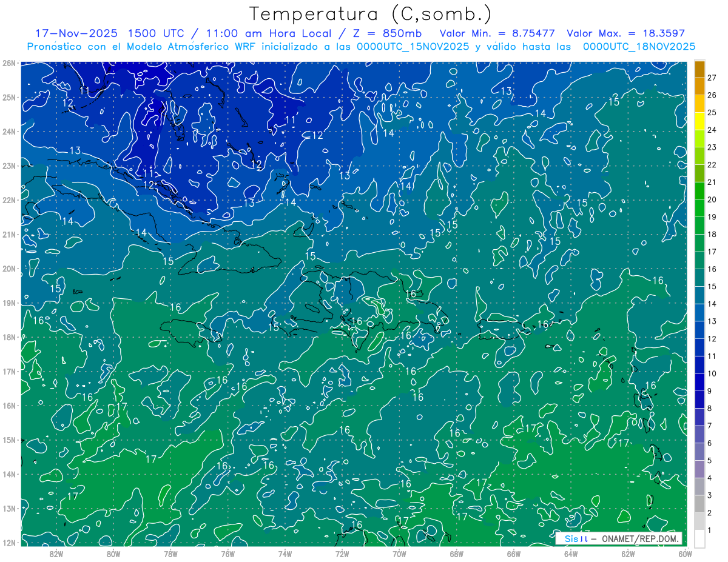Click the '24N' latitude axis label

coord(8,132)
